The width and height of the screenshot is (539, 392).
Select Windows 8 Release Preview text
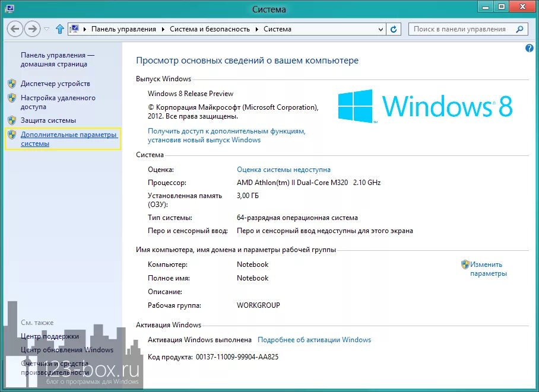click(191, 94)
